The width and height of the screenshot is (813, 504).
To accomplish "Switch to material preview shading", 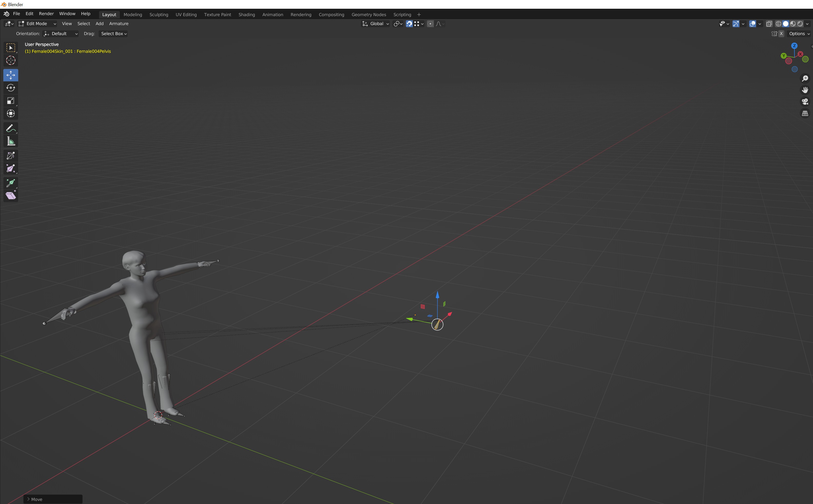I will pyautogui.click(x=793, y=24).
